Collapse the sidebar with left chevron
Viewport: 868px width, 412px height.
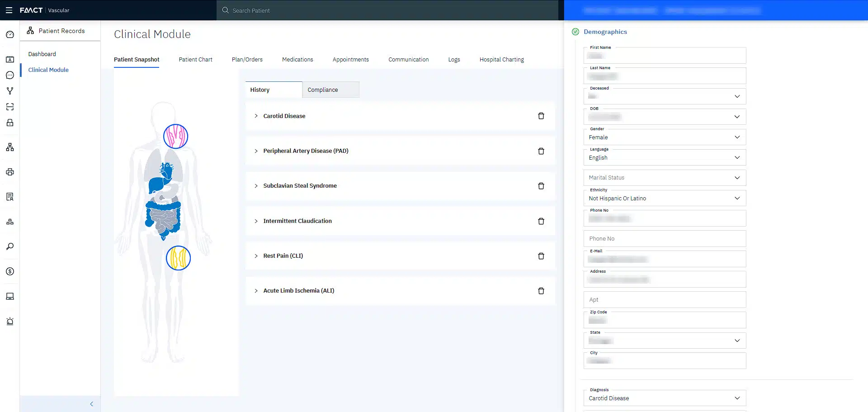point(91,404)
